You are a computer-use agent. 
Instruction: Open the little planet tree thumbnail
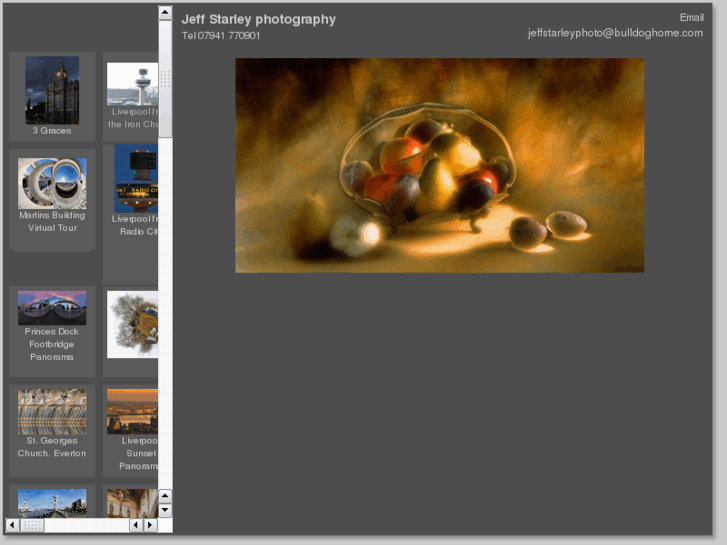(x=133, y=324)
